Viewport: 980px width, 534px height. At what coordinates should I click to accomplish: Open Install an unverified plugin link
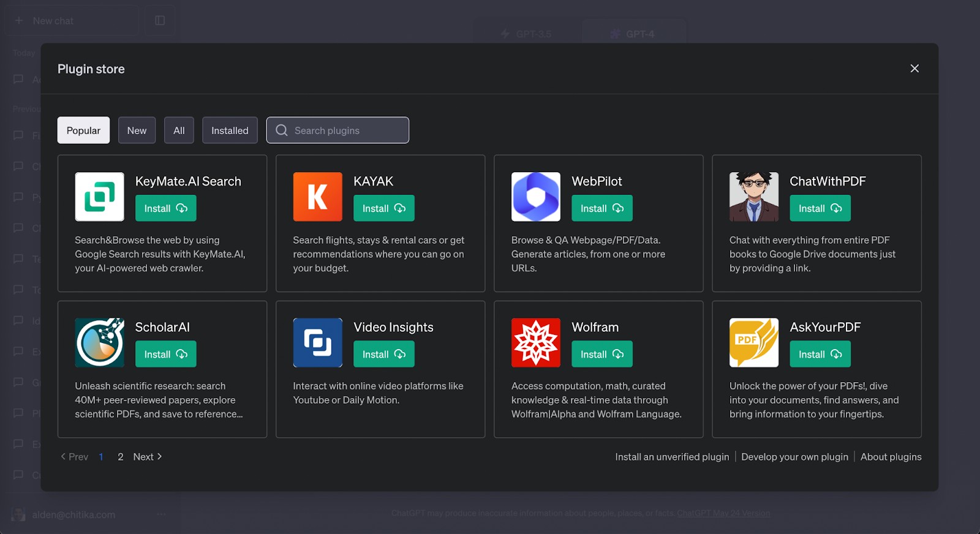click(x=672, y=457)
